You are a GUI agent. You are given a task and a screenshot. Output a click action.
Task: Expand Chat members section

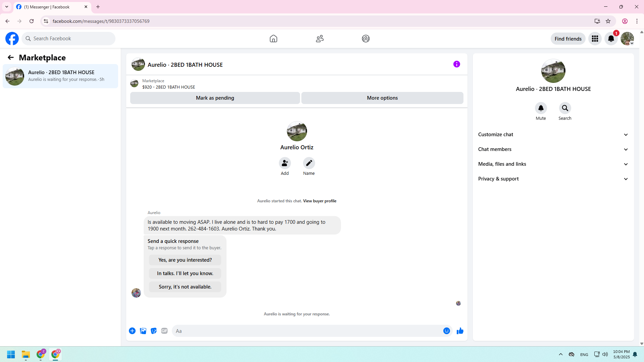coord(553,149)
